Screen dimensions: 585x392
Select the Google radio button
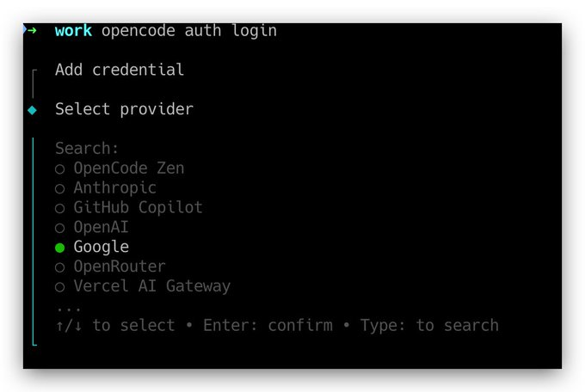(x=60, y=248)
